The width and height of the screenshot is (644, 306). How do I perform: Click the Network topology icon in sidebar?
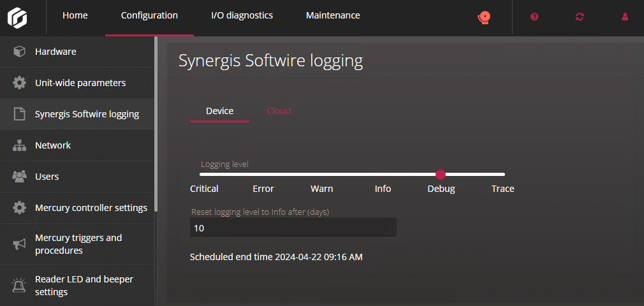pos(19,145)
